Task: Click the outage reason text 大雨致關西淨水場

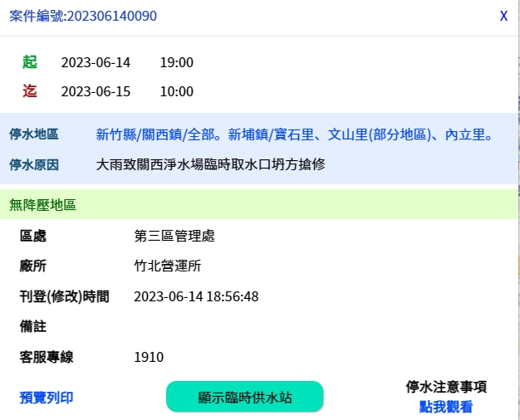Action: coord(210,164)
